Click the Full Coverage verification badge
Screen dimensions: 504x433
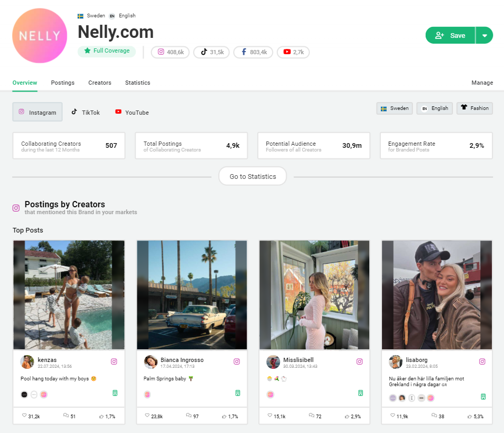tap(106, 51)
